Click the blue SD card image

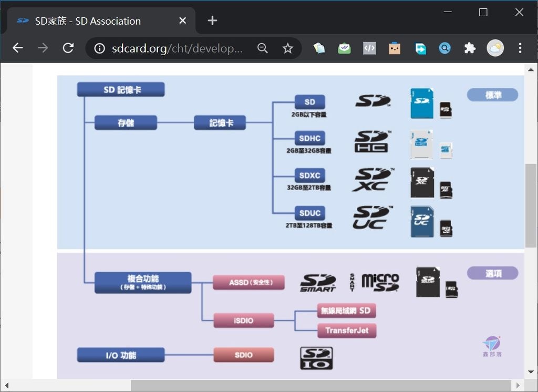point(422,104)
